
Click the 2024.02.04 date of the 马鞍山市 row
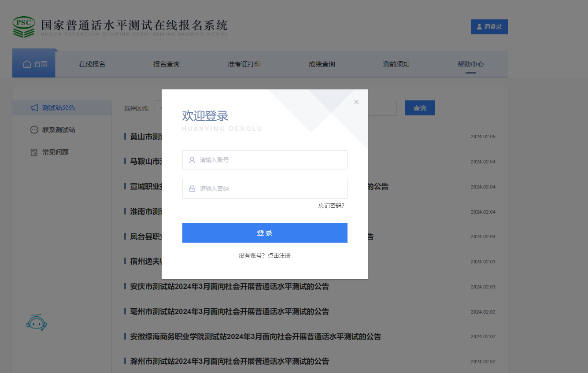point(483,162)
